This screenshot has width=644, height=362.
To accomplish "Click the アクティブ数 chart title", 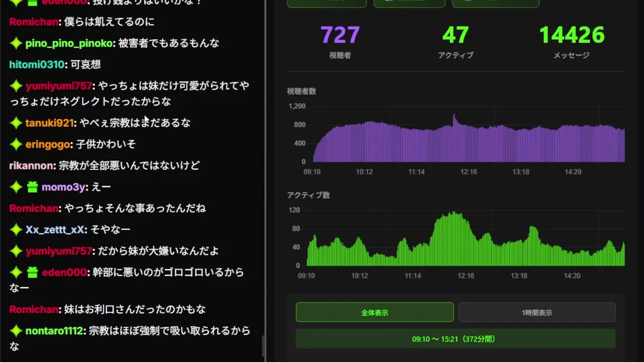I will point(308,195).
